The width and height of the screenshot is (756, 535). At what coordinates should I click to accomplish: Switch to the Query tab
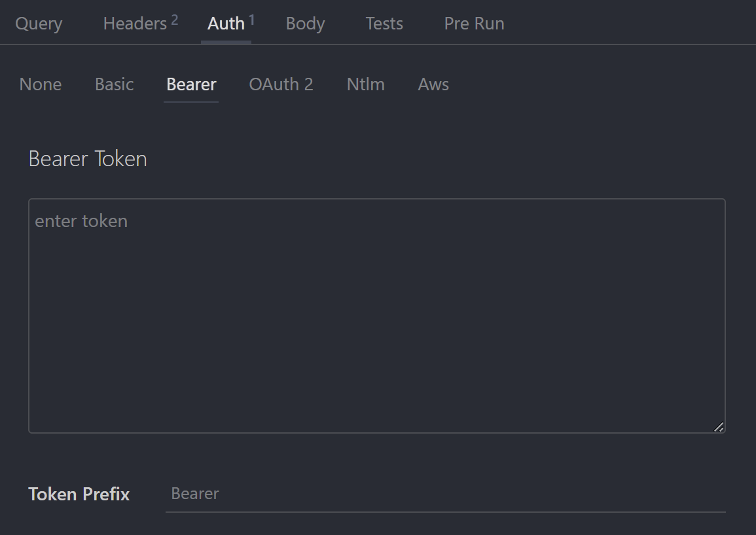pos(39,24)
